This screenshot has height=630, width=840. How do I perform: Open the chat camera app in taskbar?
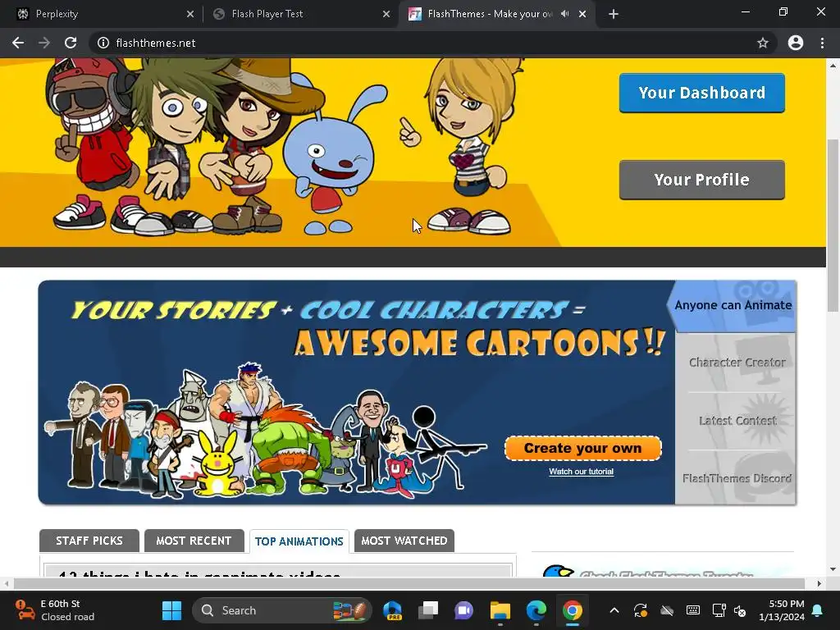pos(464,610)
